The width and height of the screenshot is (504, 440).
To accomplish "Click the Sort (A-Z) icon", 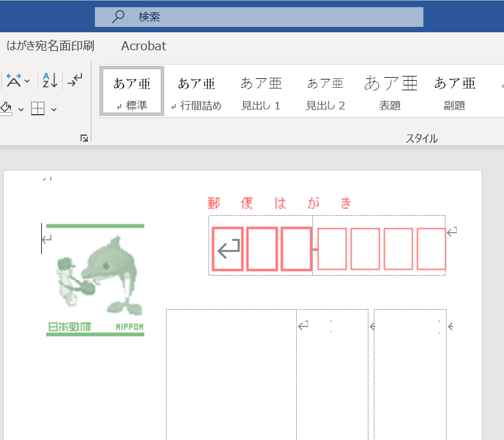I will pyautogui.click(x=49, y=80).
